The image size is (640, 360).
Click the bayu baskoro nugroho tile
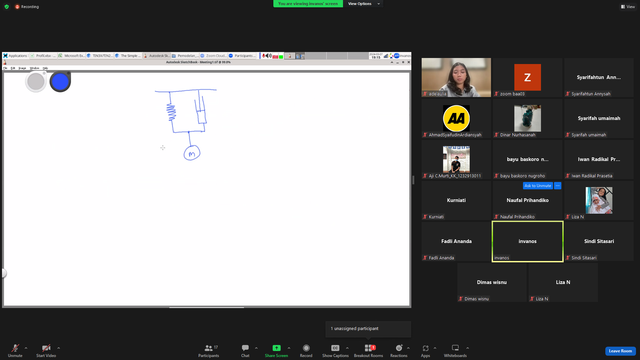point(527,159)
